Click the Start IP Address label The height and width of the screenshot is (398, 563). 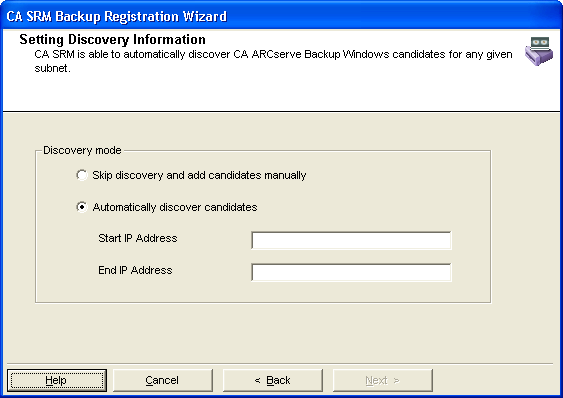tap(138, 238)
